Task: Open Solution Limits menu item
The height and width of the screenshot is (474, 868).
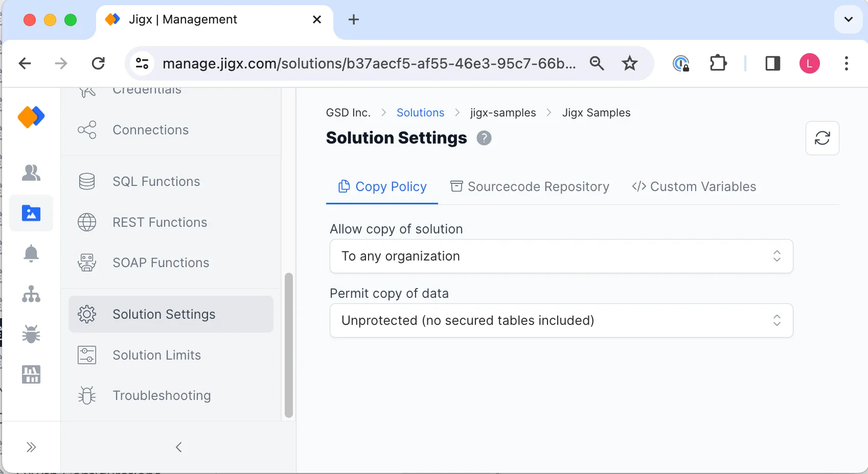Action: 171,355
